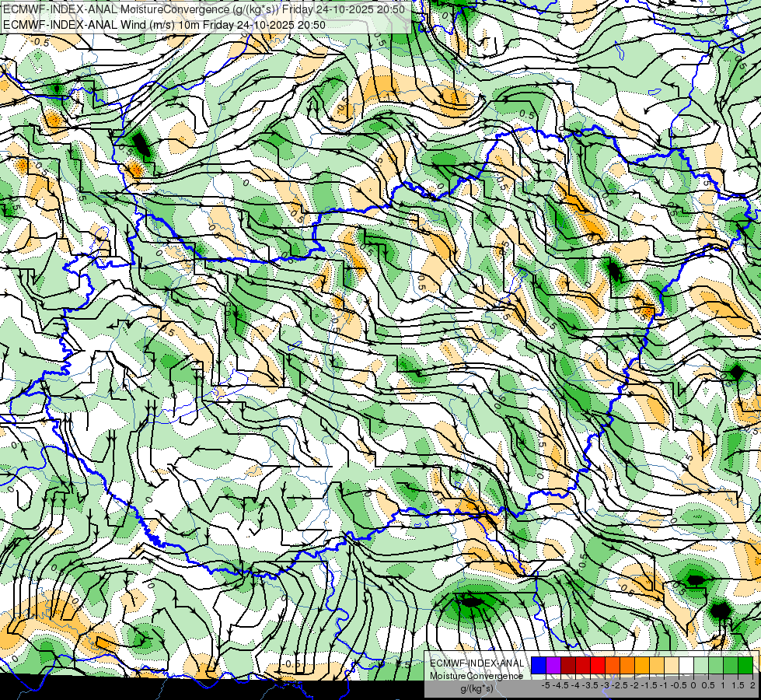This screenshot has height=700, width=761.
Task: Click the darkest green swatch at legend end
Action: point(745,665)
